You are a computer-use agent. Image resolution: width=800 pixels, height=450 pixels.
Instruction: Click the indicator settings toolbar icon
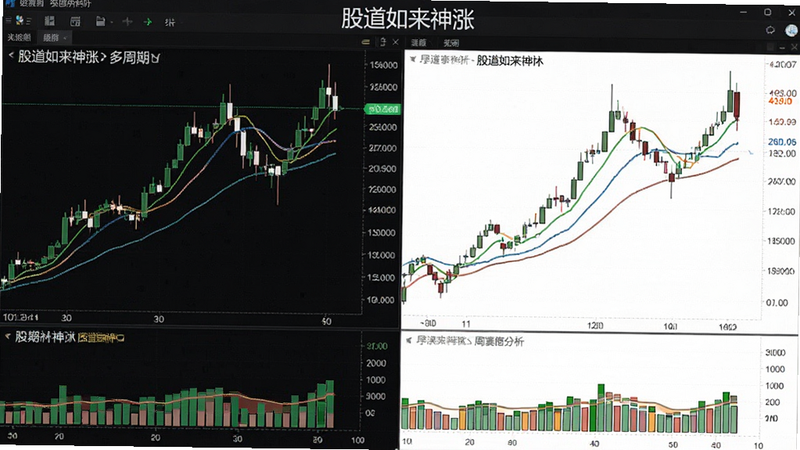point(170,22)
